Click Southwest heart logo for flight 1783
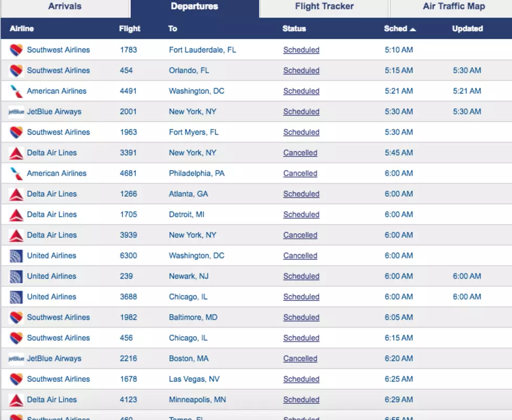This screenshot has width=512, height=420. [x=16, y=50]
